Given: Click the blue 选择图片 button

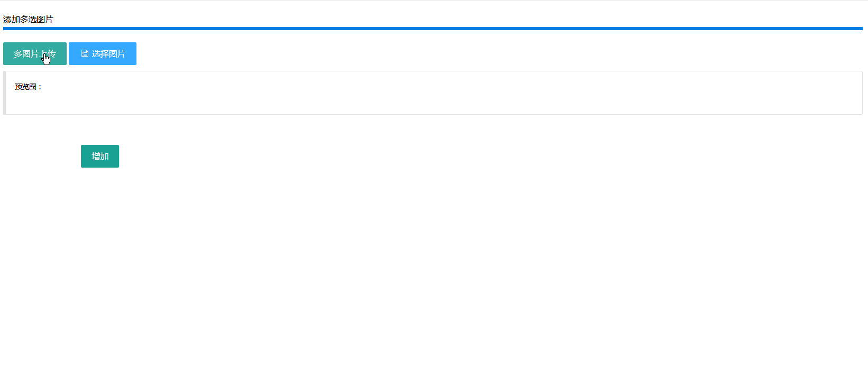Looking at the screenshot, I should 103,53.
